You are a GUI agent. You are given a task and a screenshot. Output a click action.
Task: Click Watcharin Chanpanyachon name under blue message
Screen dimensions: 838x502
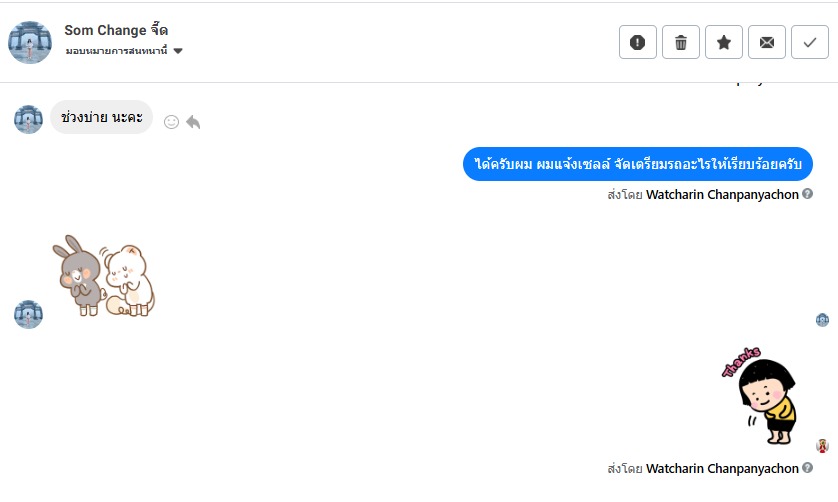point(722,195)
